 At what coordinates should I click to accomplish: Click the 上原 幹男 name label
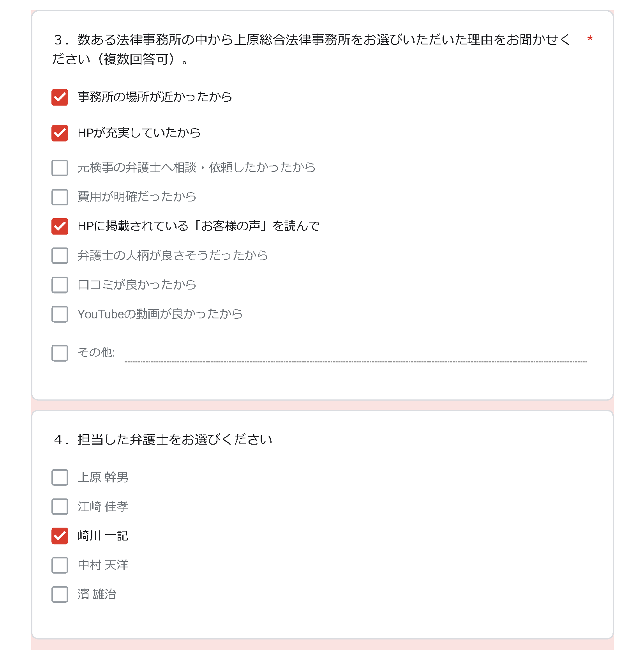[x=103, y=477]
